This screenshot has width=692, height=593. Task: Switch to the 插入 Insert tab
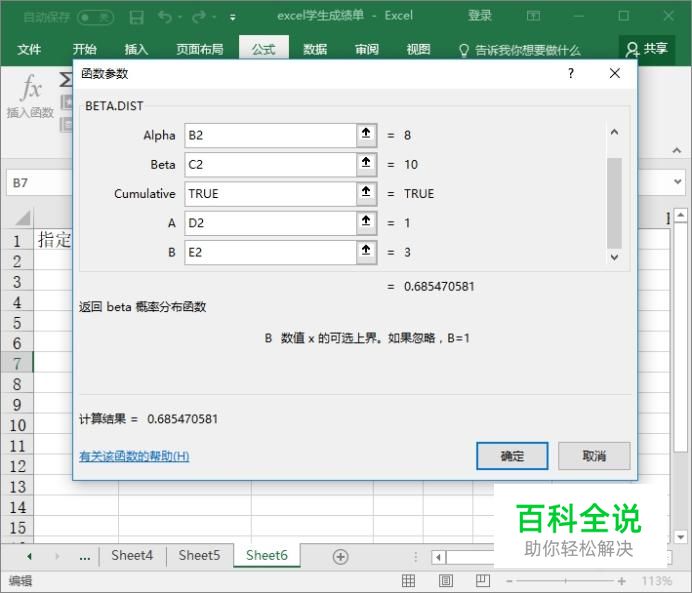(136, 49)
